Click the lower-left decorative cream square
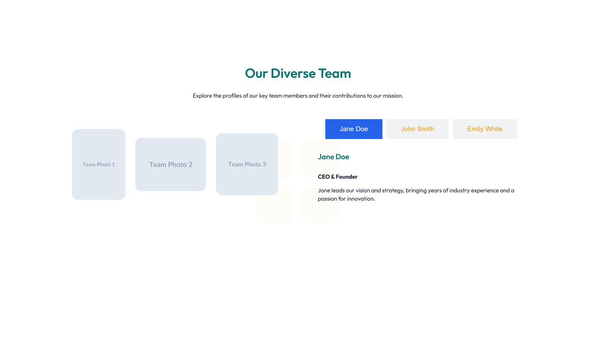The width and height of the screenshot is (596, 364). point(275,205)
